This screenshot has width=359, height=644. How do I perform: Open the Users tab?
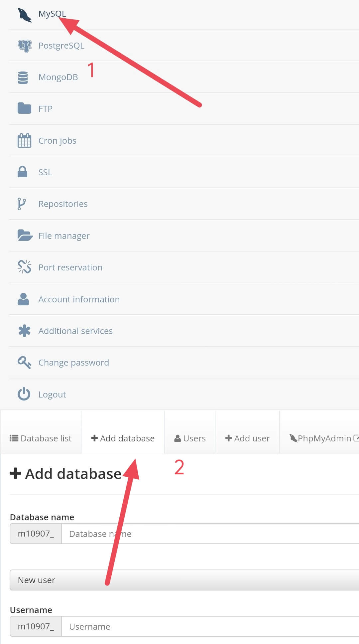[x=190, y=438]
